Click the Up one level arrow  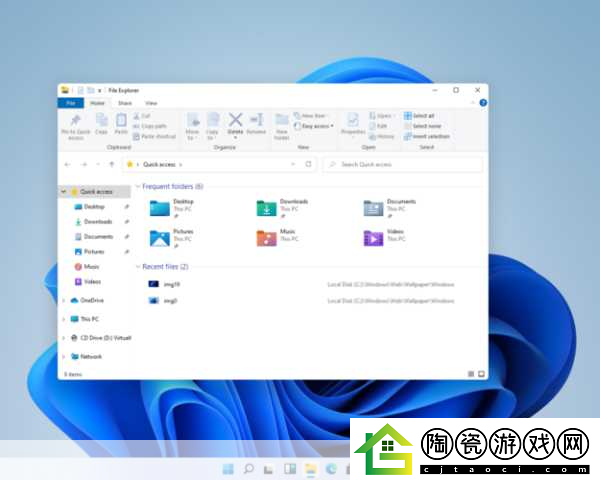(112, 164)
